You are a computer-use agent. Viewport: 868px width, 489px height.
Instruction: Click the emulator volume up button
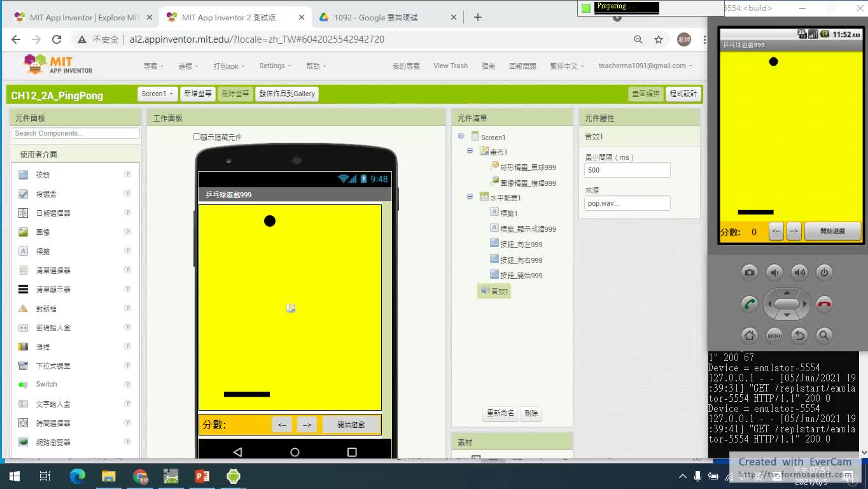coord(799,273)
